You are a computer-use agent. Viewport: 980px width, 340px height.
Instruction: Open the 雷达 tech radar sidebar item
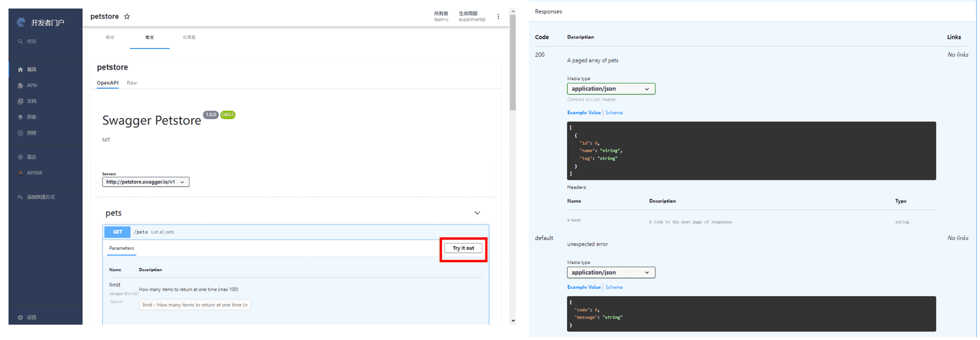pyautogui.click(x=27, y=157)
